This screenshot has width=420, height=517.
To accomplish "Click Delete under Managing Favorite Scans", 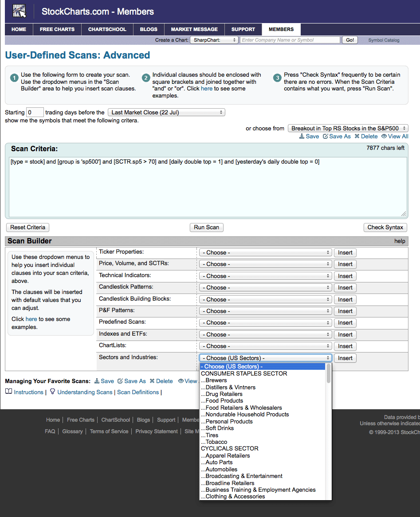I will [x=161, y=381].
